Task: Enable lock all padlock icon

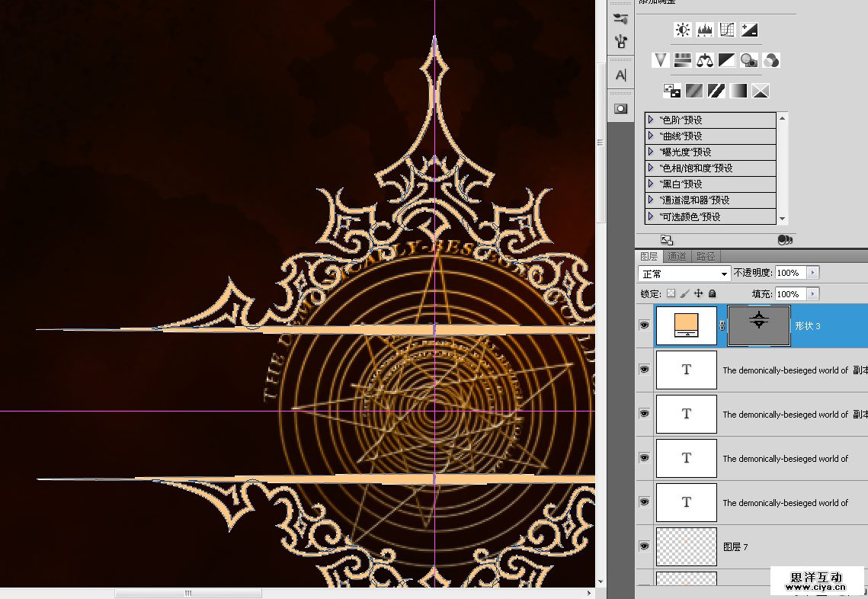Action: tap(712, 293)
